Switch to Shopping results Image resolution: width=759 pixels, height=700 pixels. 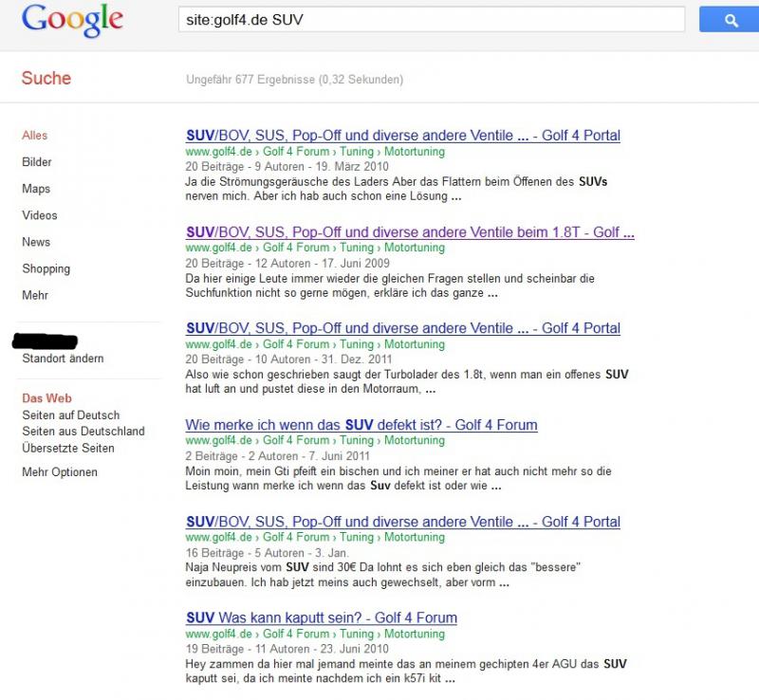[46, 268]
